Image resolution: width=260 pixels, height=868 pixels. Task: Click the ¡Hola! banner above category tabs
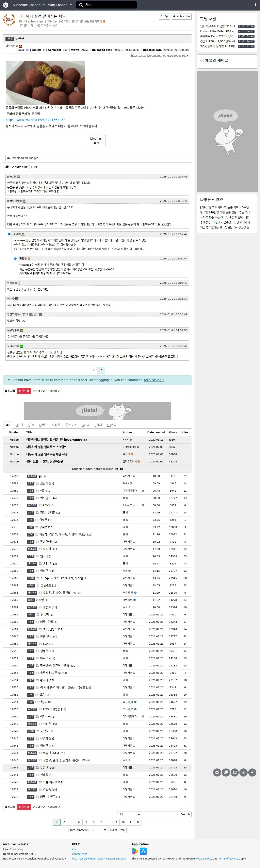[x=97, y=411]
